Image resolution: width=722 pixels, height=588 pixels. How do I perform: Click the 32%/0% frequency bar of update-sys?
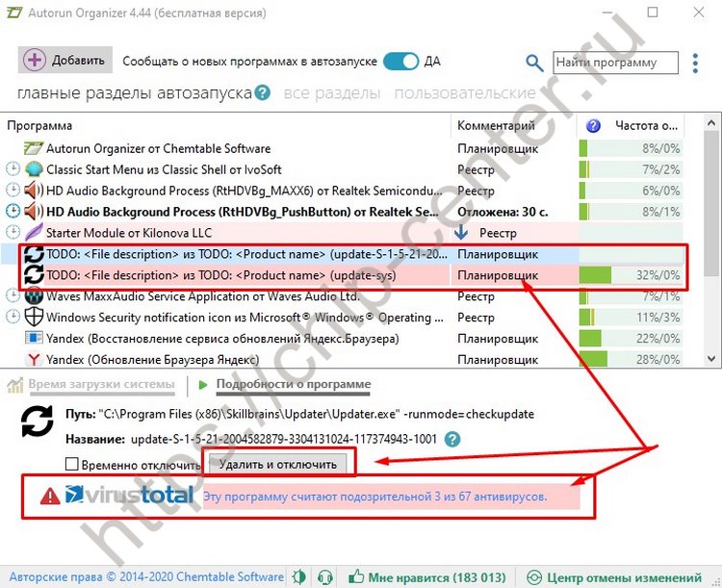click(630, 275)
